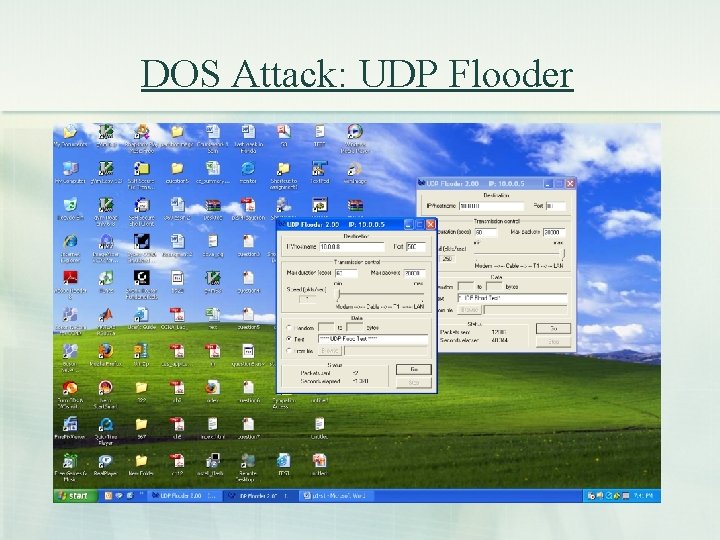Open the question7 file on the desktop

click(248, 428)
